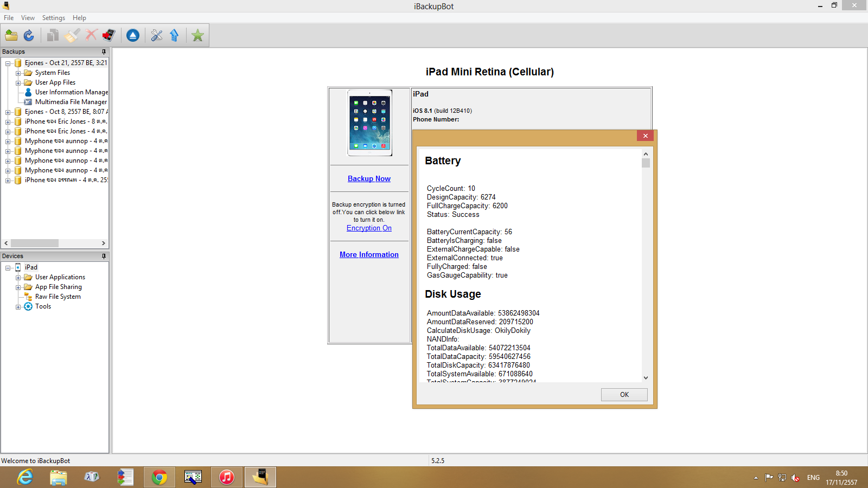
Task: Close the device info dialog with red X
Action: tap(646, 136)
